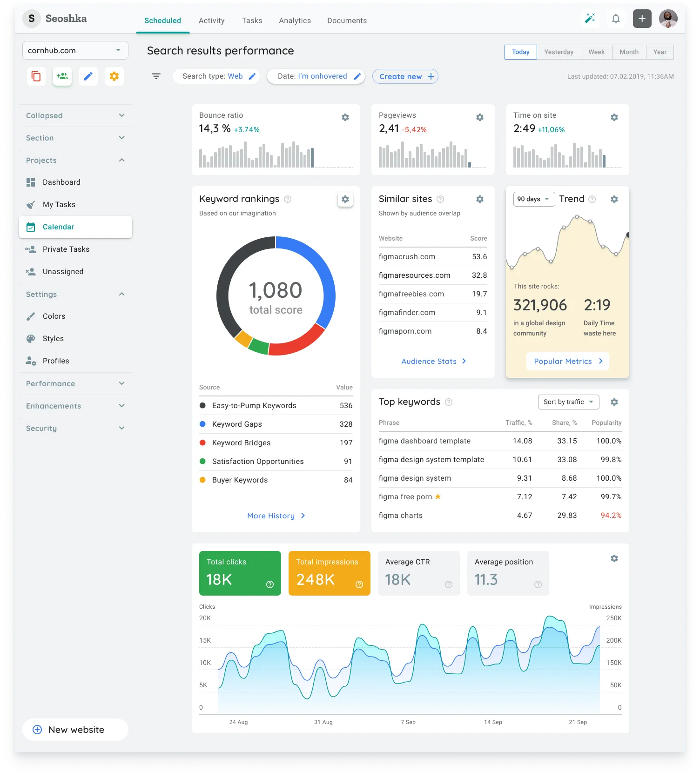Open Keyword rankings settings gear
This screenshot has width=700, height=778.
click(x=345, y=199)
